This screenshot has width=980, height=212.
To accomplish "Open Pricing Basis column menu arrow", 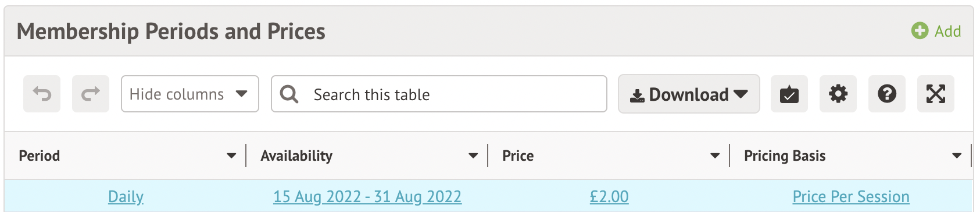I will point(957,156).
